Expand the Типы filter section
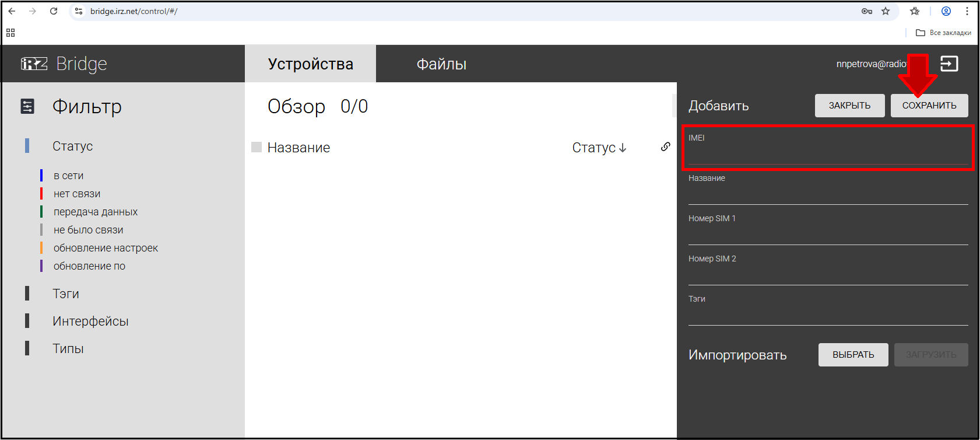Screen dimensions: 980x440 pos(68,348)
